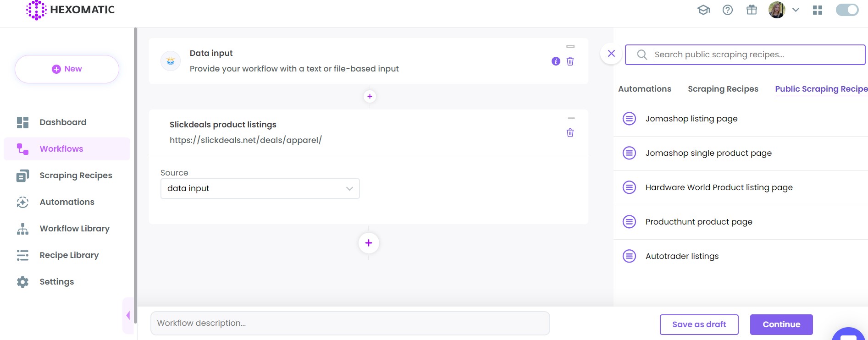Switch to the Automations tab
The width and height of the screenshot is (868, 340).
point(644,89)
